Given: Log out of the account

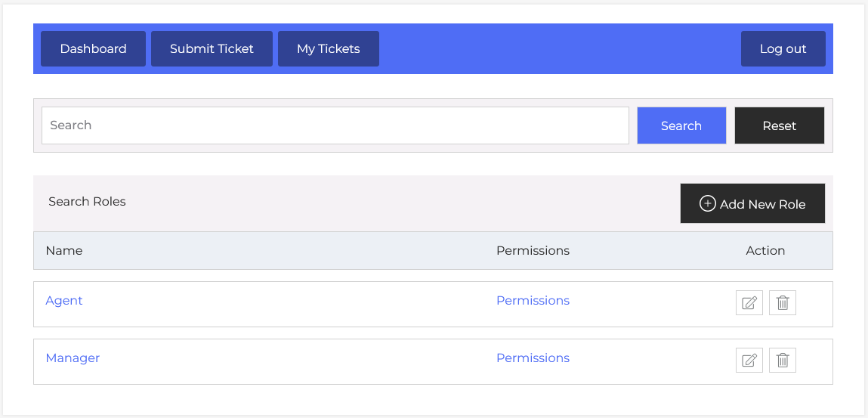Looking at the screenshot, I should click(783, 49).
